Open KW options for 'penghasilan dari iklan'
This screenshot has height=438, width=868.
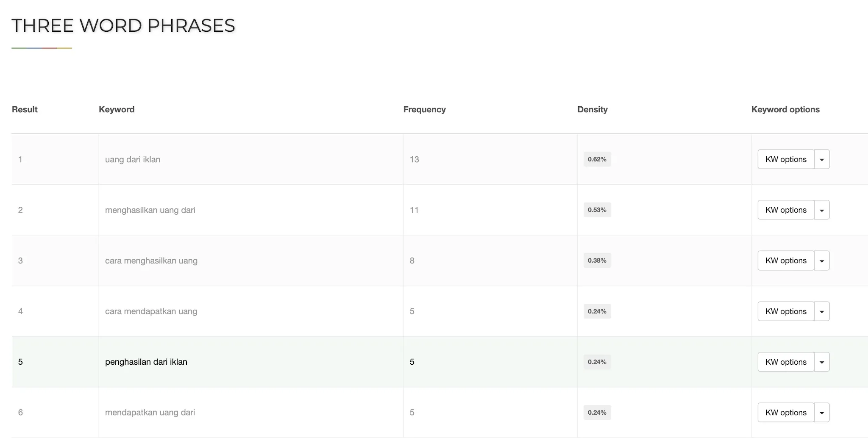click(786, 362)
